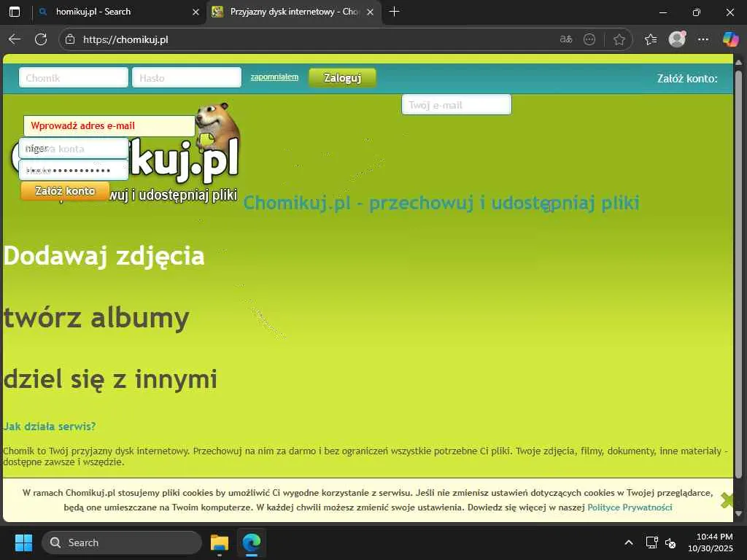Show hidden tray icons chevron

629,542
